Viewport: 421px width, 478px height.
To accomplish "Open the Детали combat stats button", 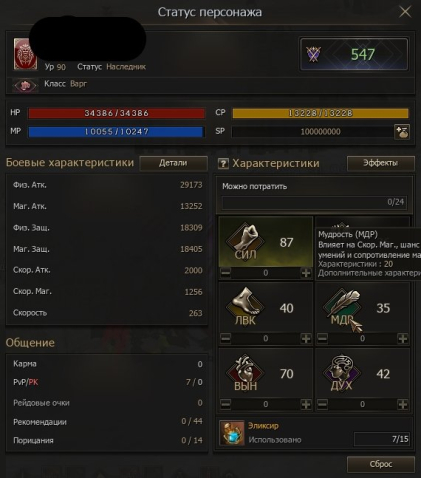I will tap(173, 163).
